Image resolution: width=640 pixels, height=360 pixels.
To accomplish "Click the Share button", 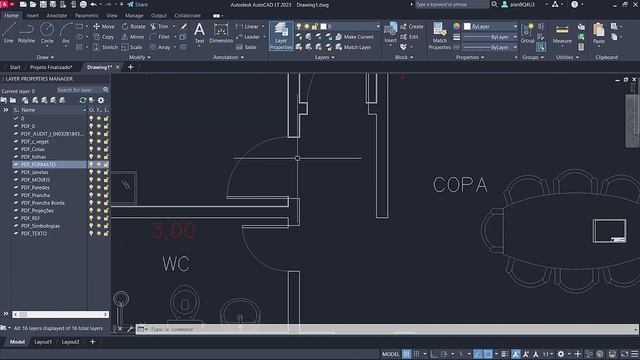I will coord(138,4).
